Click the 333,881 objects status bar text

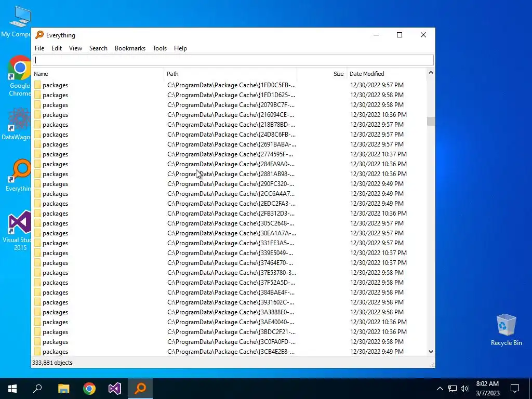52,363
